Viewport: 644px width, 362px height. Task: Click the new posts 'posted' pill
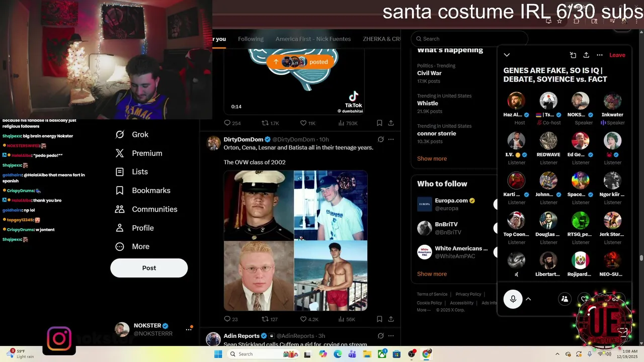coord(301,62)
